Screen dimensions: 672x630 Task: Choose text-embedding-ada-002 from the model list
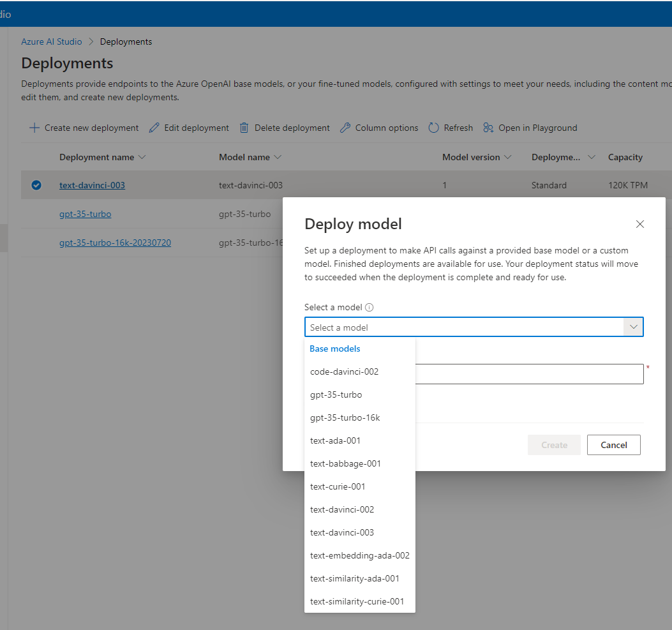359,555
